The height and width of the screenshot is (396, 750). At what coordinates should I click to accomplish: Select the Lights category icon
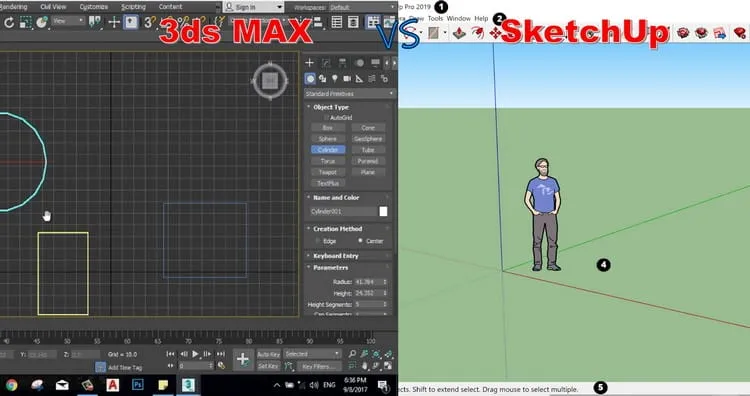click(x=335, y=78)
